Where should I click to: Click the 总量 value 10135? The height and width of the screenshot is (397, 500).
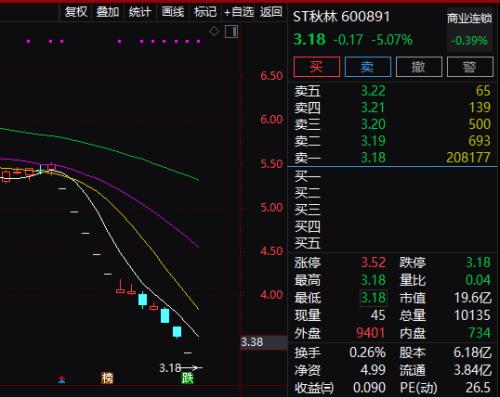point(472,315)
